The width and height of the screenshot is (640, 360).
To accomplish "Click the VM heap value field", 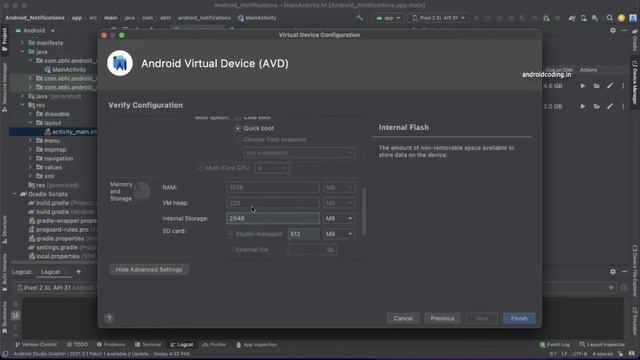I will coord(273,203).
